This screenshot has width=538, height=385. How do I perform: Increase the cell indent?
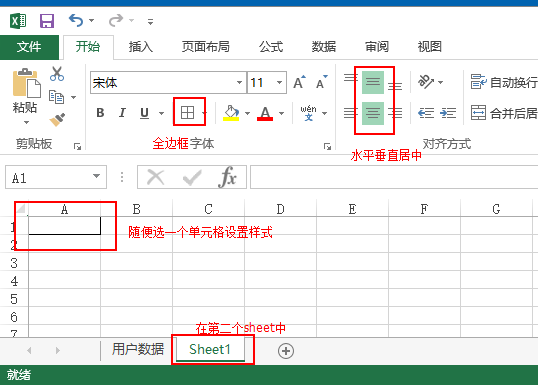448,113
